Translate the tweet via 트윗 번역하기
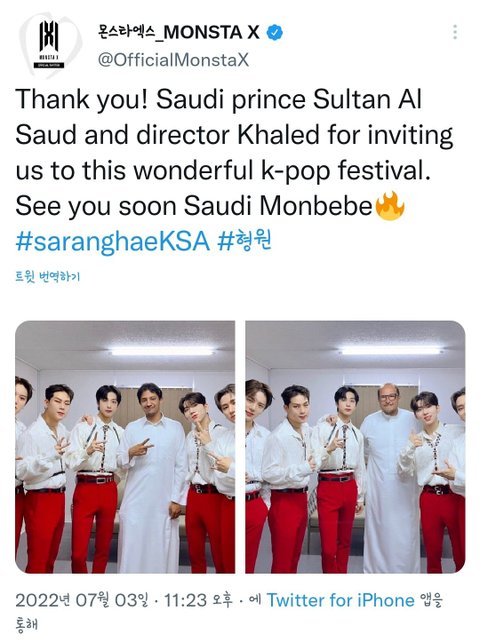The width and height of the screenshot is (480, 642). (x=48, y=276)
